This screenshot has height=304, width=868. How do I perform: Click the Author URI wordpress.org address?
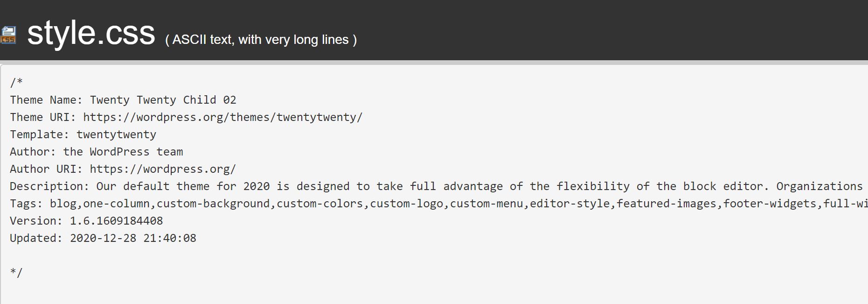163,169
